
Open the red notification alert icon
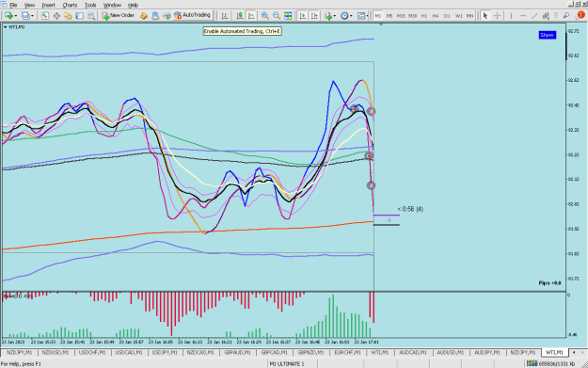coord(580,15)
